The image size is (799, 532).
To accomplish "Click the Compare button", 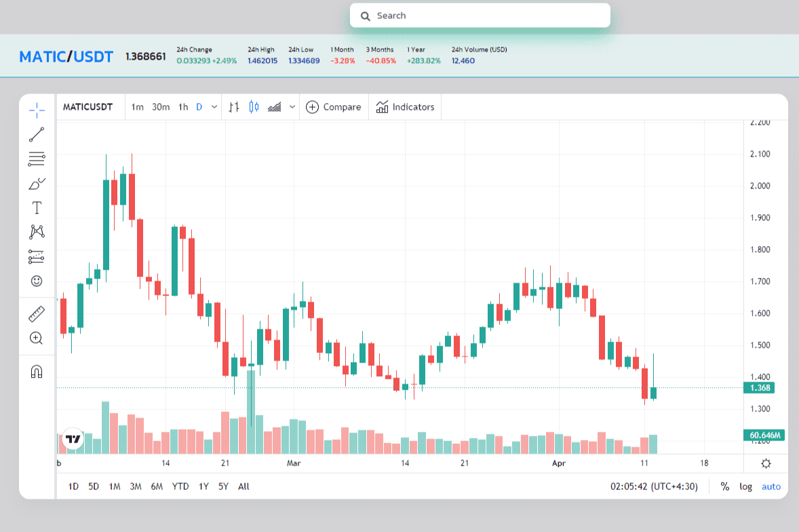I will click(x=334, y=106).
